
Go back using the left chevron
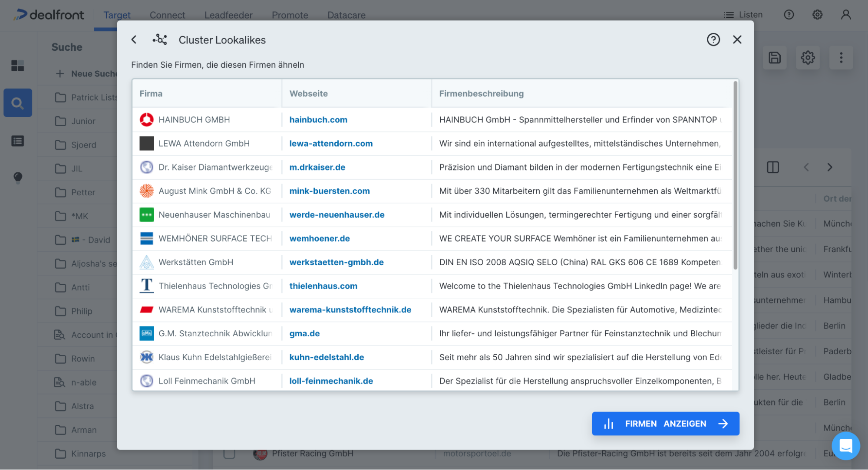(807, 167)
